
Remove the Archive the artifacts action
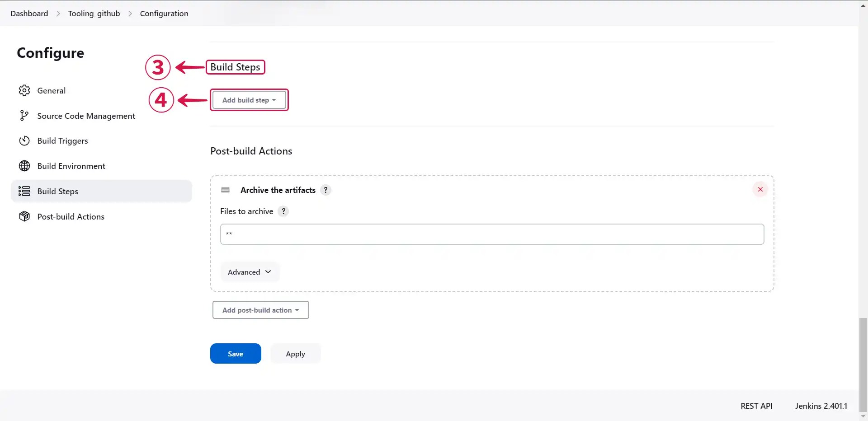pos(760,189)
